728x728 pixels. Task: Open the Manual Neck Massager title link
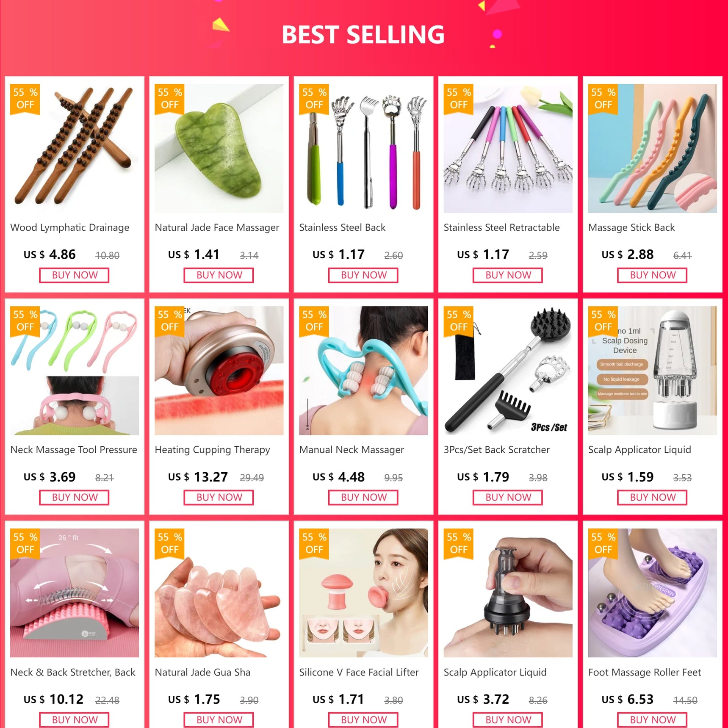click(352, 450)
